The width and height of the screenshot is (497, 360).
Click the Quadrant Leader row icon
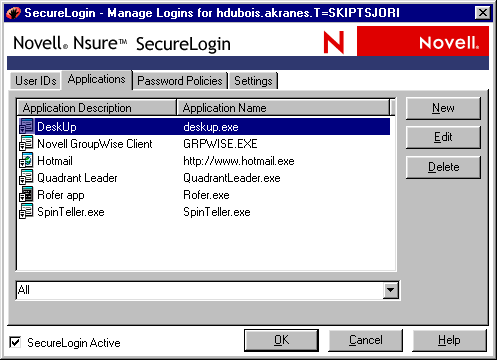(x=26, y=177)
